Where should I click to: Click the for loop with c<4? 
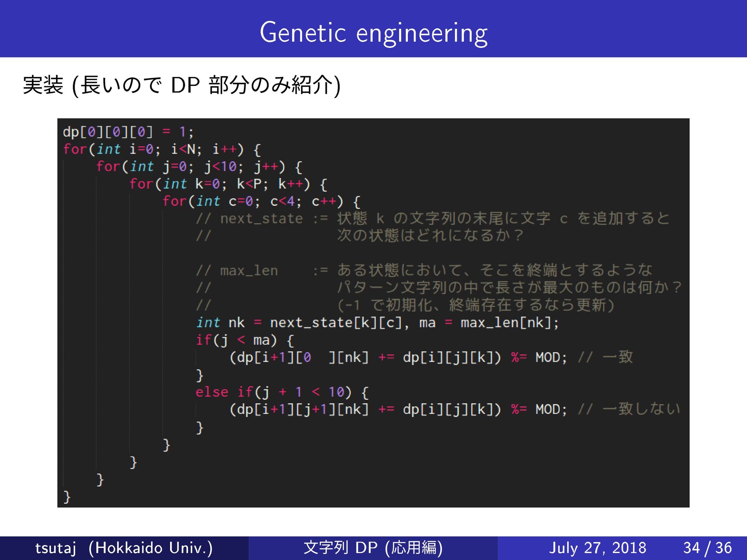point(261,201)
